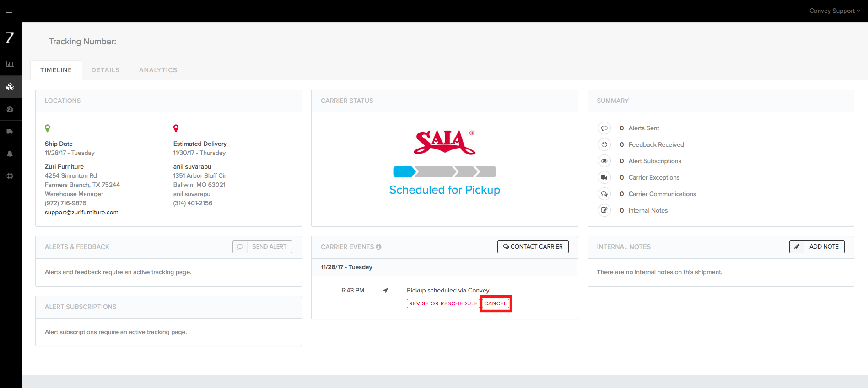Screen dimensions: 868x388
Task: Click the globe-shaped icon in the sidebar
Action: [10, 176]
